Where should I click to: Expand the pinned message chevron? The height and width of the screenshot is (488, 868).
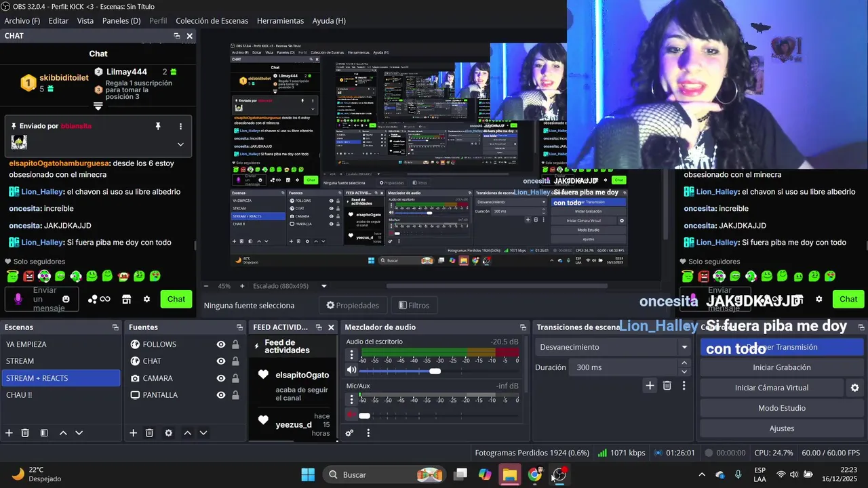[x=180, y=144]
